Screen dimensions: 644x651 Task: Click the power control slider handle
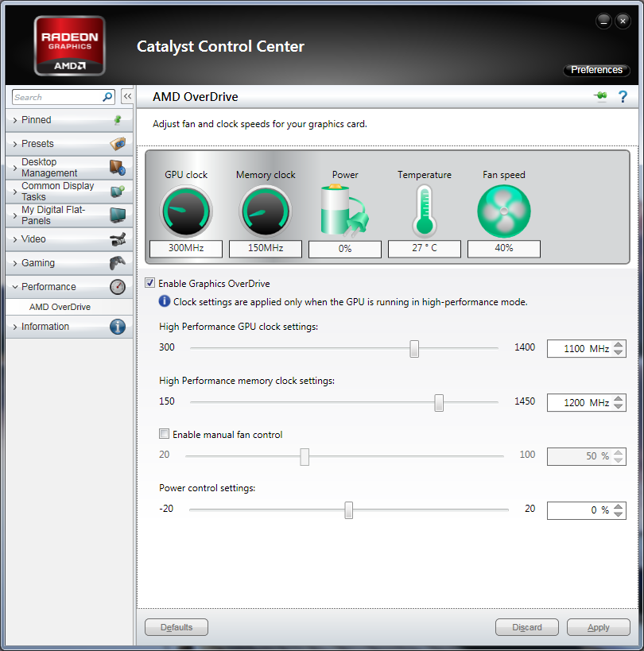pyautogui.click(x=349, y=510)
